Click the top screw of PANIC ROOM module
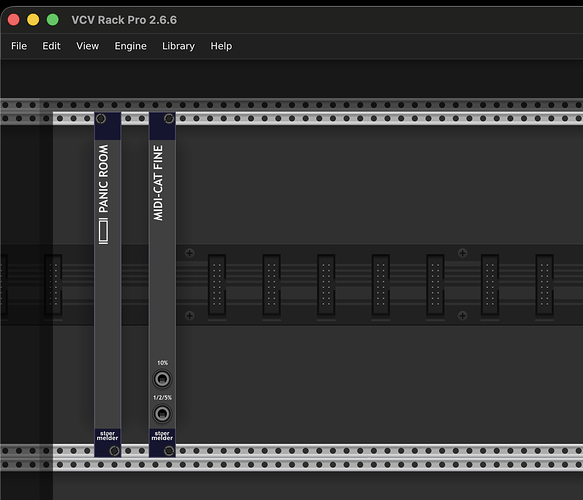The image size is (583, 500). [x=101, y=119]
